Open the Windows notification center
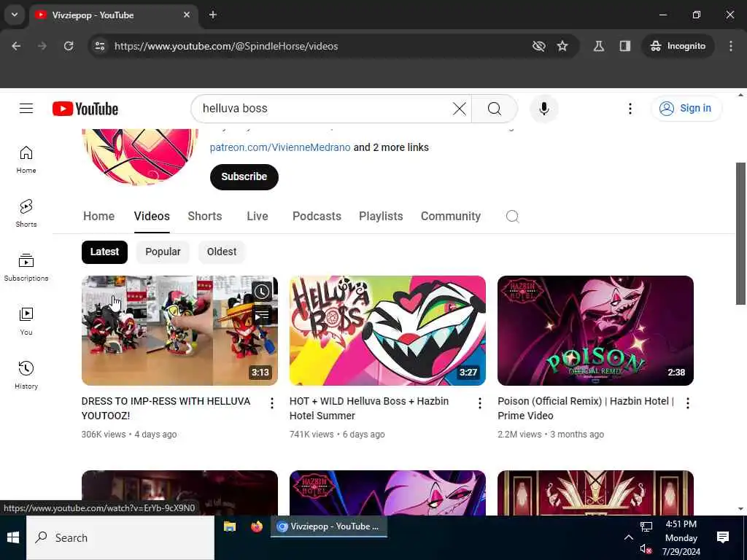 coord(723,537)
